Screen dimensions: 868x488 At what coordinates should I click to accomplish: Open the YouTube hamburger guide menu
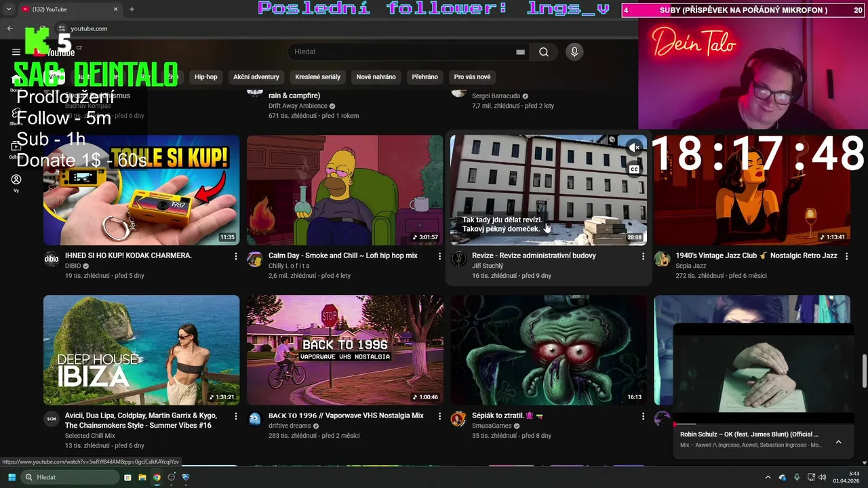[16, 52]
